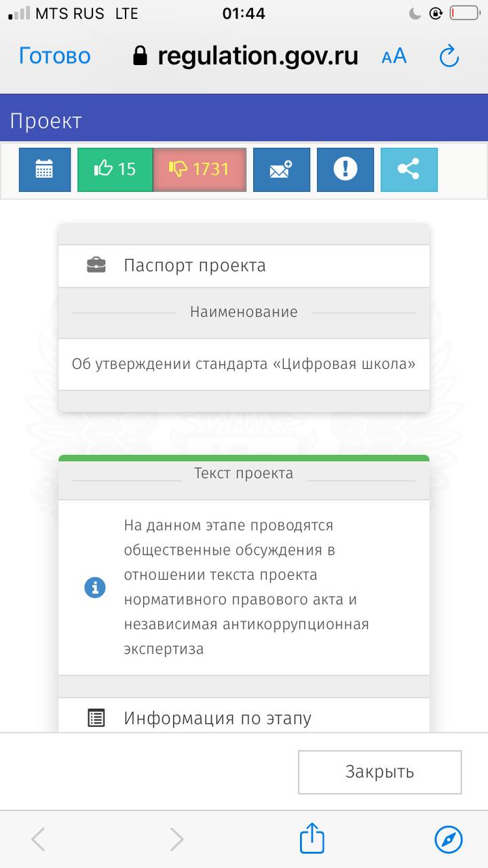The image size is (488, 868).
Task: Vote thumbs up with 15 likes
Action: pyautogui.click(x=115, y=170)
